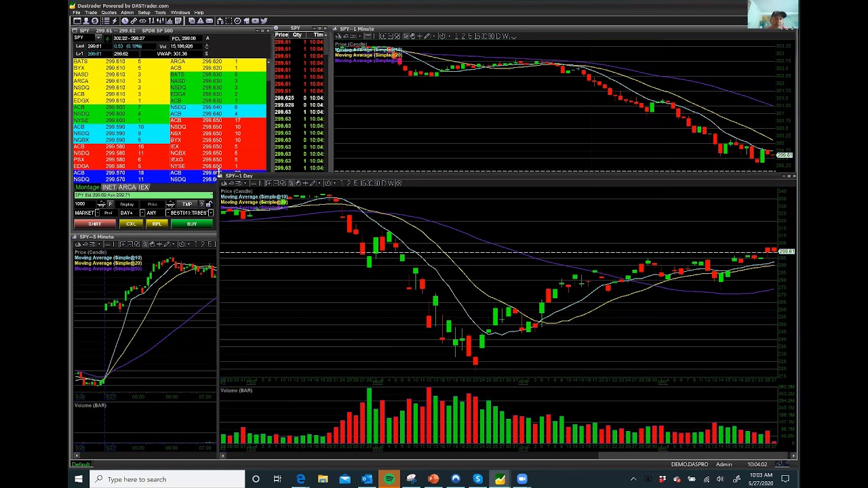The image size is (868, 488).
Task: Open the account (person) icon in main toolbar
Action: 86,21
